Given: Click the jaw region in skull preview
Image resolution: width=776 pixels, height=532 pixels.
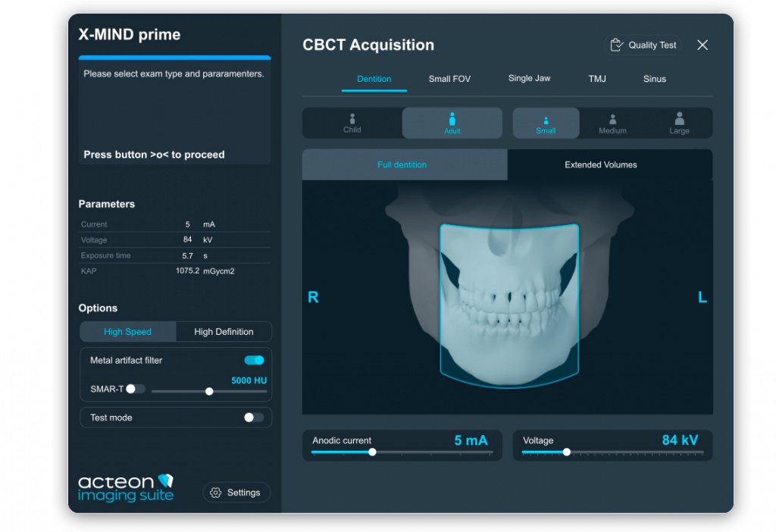Looking at the screenshot, I should click(509, 306).
